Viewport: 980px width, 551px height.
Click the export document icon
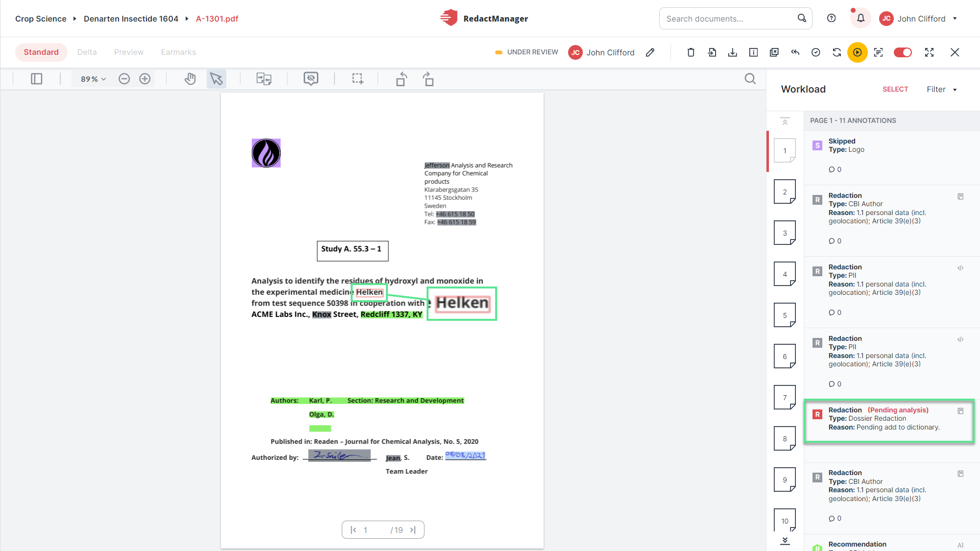click(712, 52)
